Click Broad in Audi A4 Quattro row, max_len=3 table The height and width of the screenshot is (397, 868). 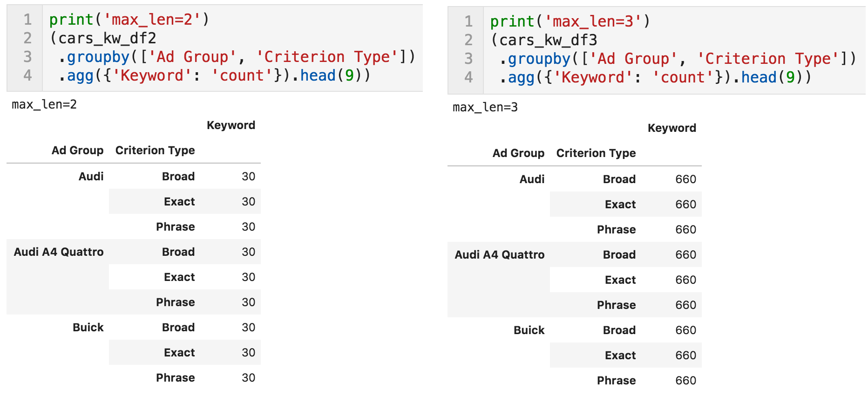[x=619, y=255]
